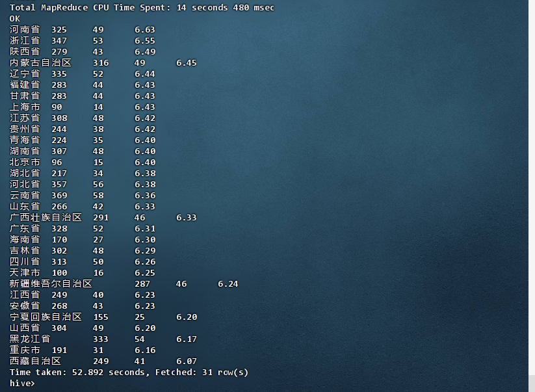This screenshot has width=535, height=392.
Task: Select the text 云南省
Action: point(25,195)
